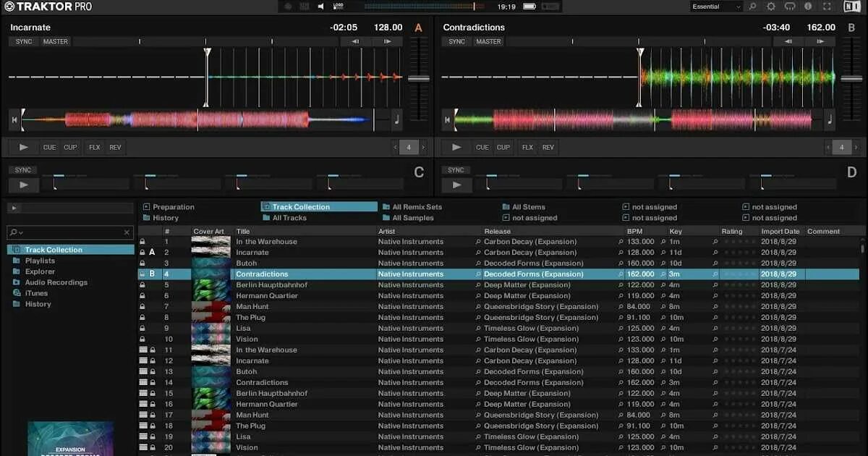Screen dimensions: 868x456
Task: Open the Deck D letter menu
Action: pos(851,172)
